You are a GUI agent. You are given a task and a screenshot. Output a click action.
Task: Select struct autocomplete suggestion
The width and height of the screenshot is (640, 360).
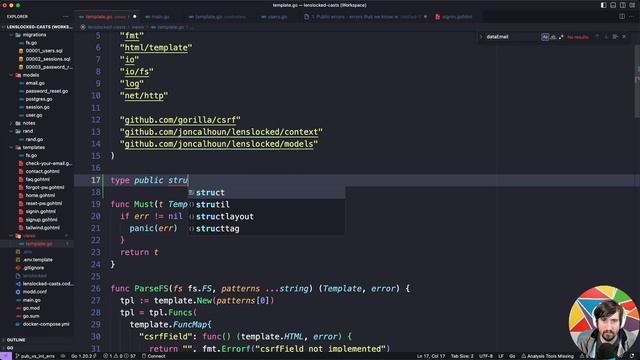pos(267,193)
